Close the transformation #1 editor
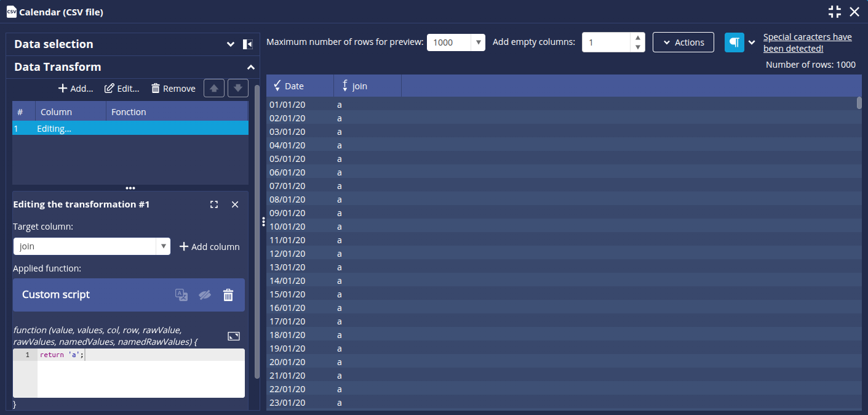This screenshot has height=415, width=868. (x=235, y=204)
